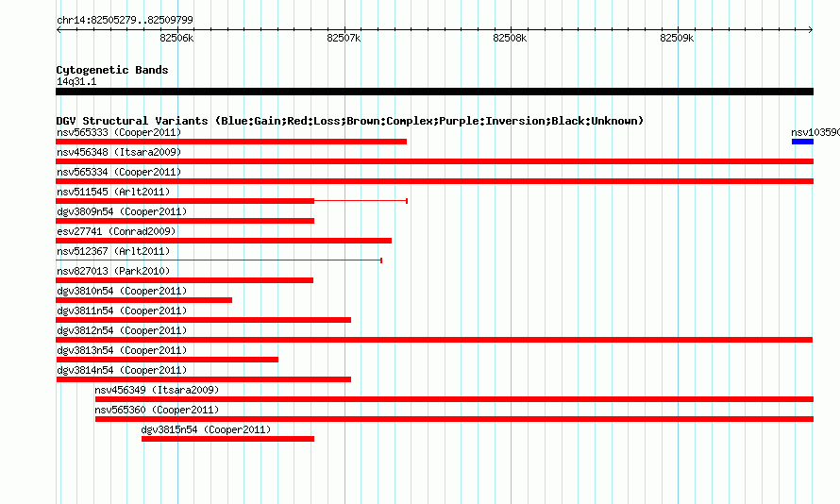This screenshot has width=840, height=504.
Task: Open variant label dgv3815n54 (Cooper2011)
Action: click(207, 429)
